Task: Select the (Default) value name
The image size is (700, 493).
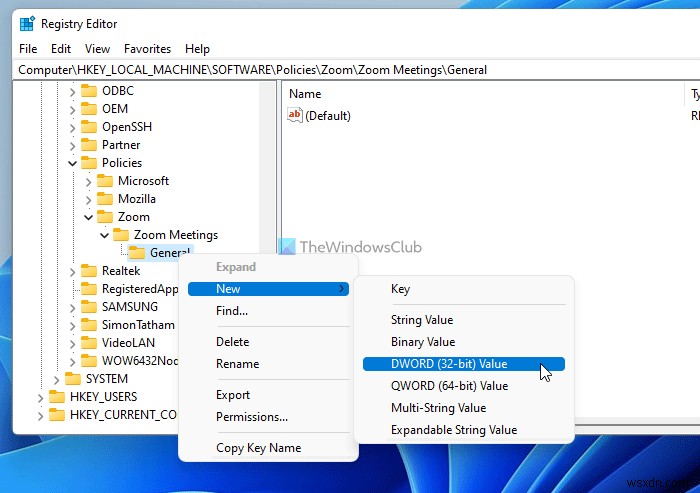Action: coord(328,116)
